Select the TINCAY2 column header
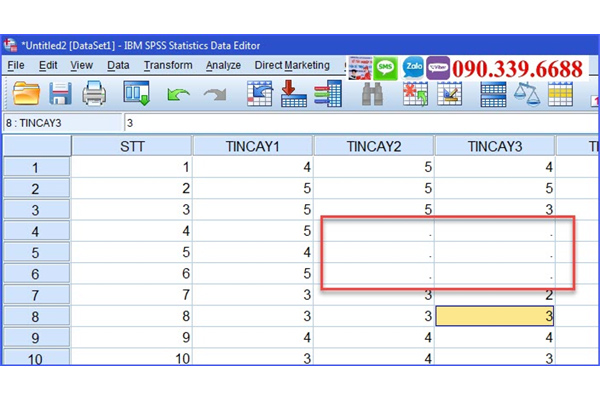Screen dimensions: 600x400 pyautogui.click(x=374, y=146)
